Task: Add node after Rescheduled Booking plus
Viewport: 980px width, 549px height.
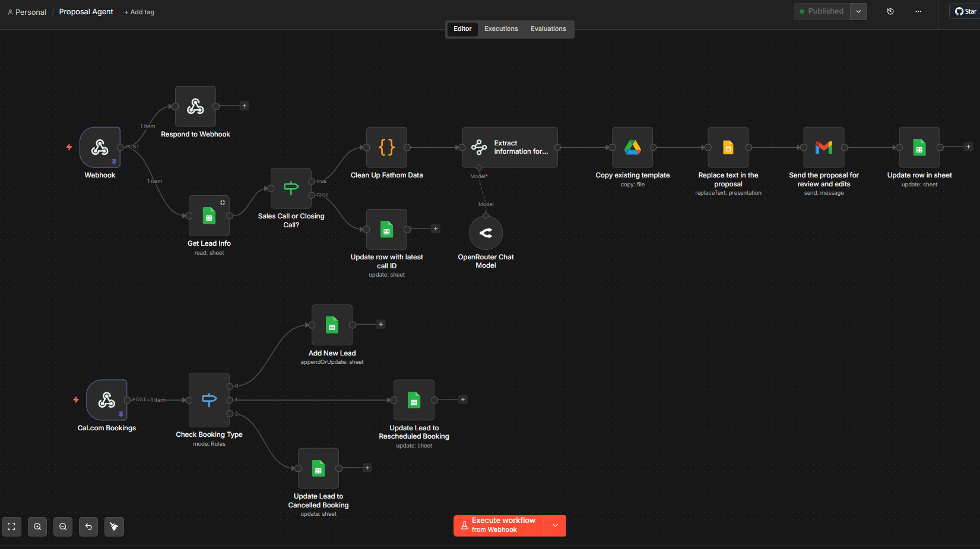Action: coord(463,399)
